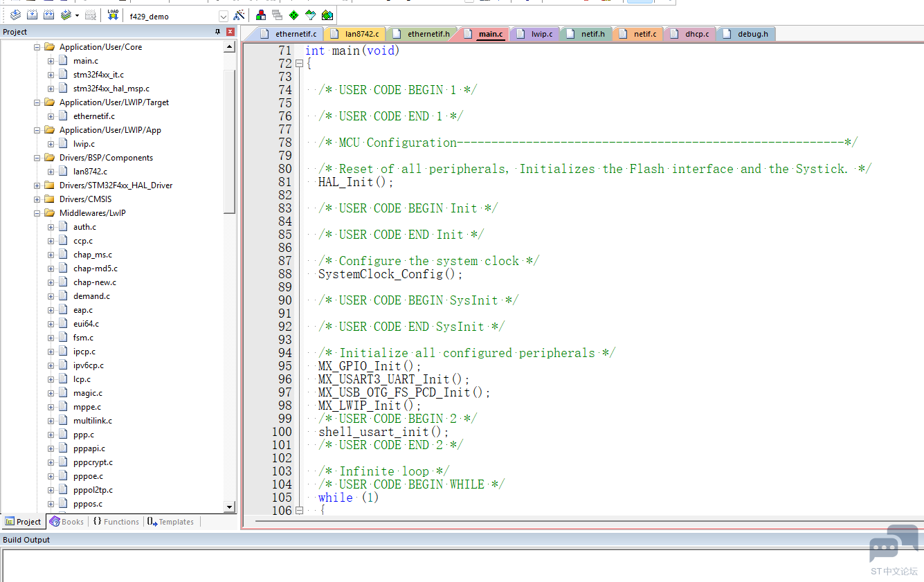Collapse the Middlewares/LwIP folder

point(37,213)
